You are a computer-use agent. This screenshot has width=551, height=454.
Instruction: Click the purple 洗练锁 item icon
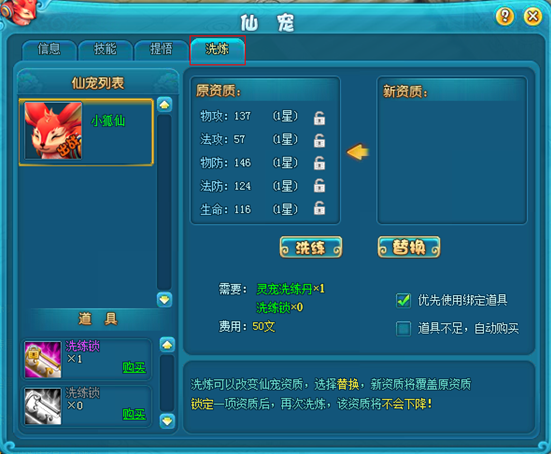click(x=43, y=359)
